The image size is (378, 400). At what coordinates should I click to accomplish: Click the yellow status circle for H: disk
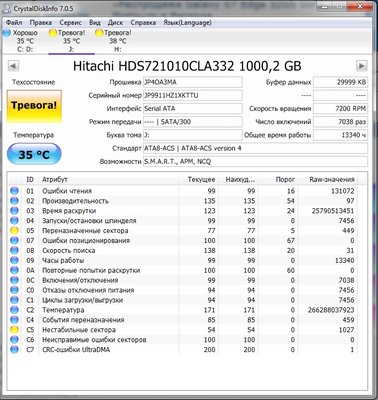coord(99,33)
